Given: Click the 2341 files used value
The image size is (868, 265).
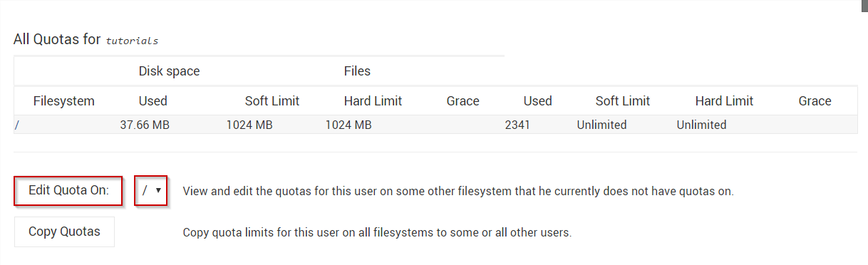Looking at the screenshot, I should 517,125.
